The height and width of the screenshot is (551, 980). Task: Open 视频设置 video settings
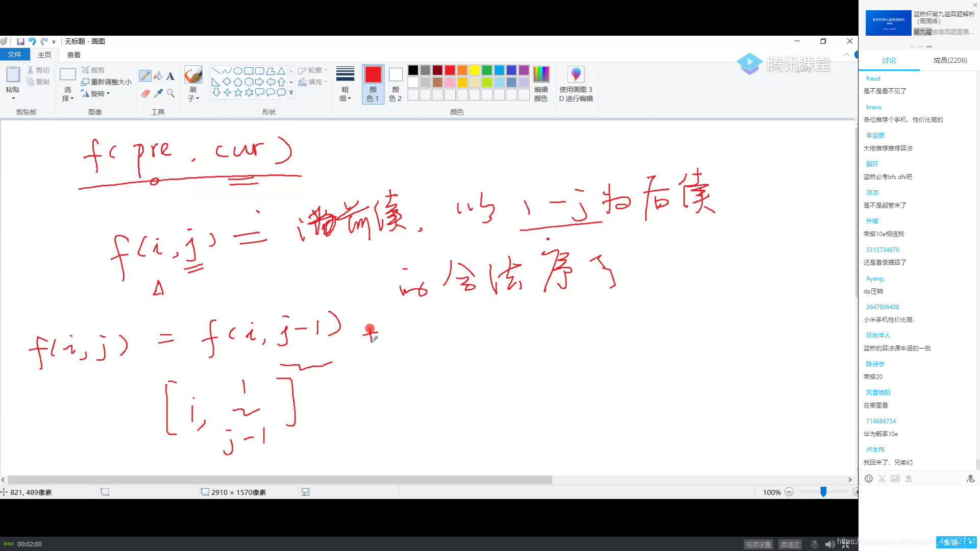[x=759, y=544]
